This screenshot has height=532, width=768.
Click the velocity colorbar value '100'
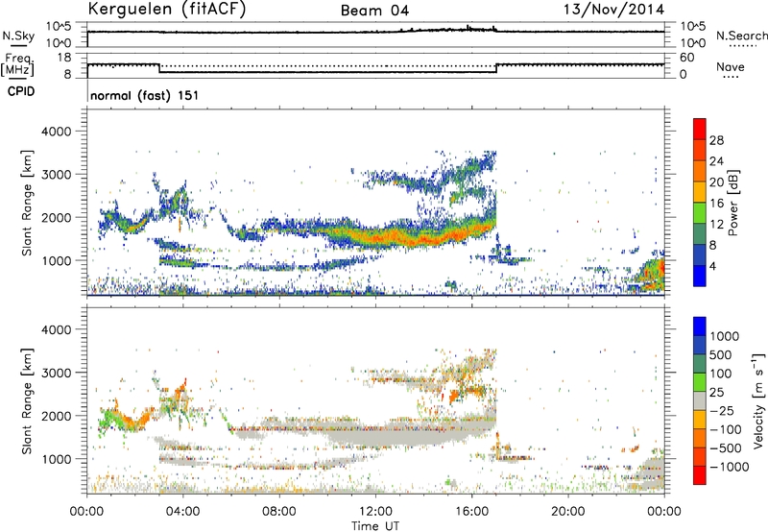(721, 374)
